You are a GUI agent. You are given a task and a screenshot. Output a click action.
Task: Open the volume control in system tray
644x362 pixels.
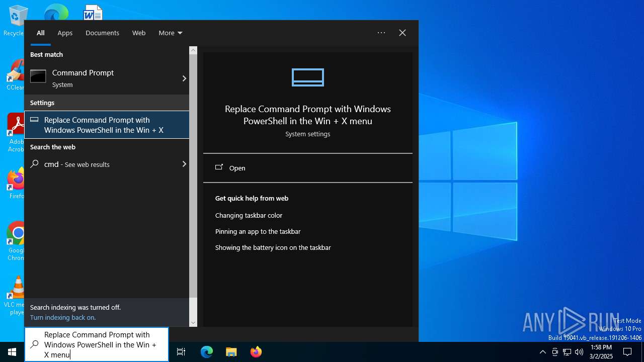click(x=579, y=352)
